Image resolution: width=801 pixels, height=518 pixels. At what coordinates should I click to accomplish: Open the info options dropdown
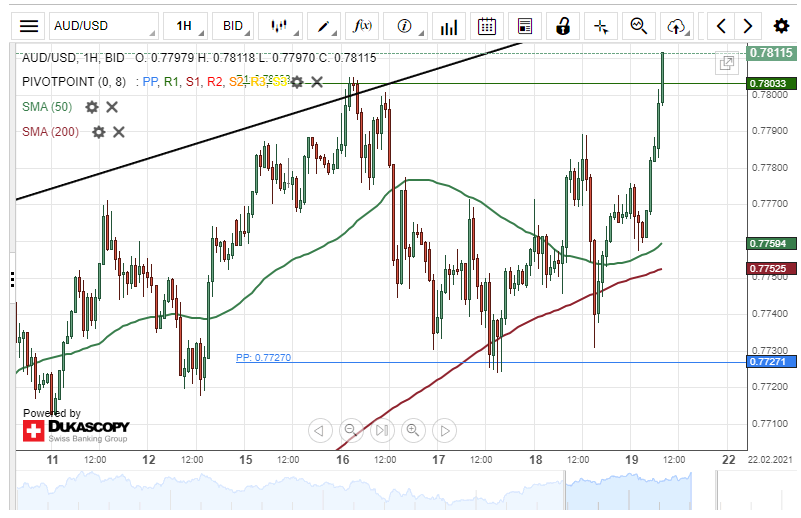click(405, 26)
